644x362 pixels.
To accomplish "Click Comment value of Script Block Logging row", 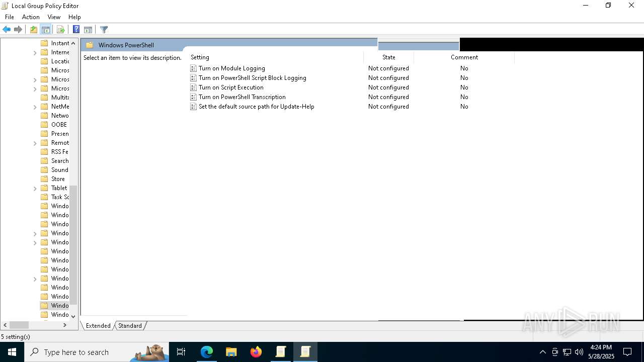I will [x=464, y=78].
